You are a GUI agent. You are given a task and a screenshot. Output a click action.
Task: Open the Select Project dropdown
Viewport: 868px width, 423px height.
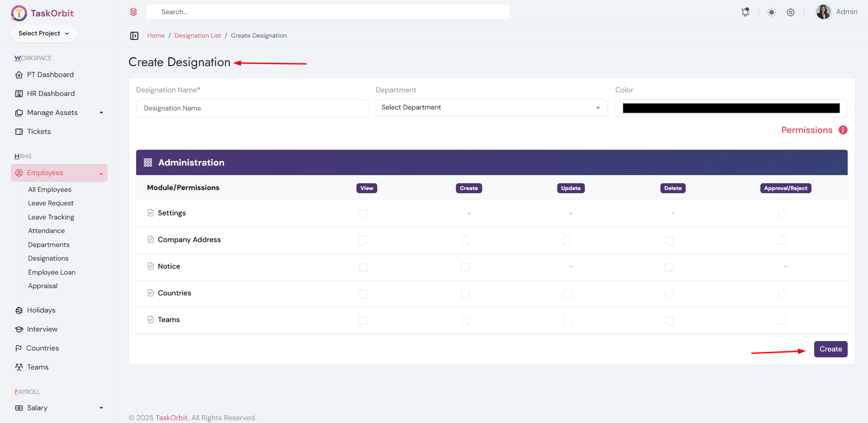coord(44,34)
